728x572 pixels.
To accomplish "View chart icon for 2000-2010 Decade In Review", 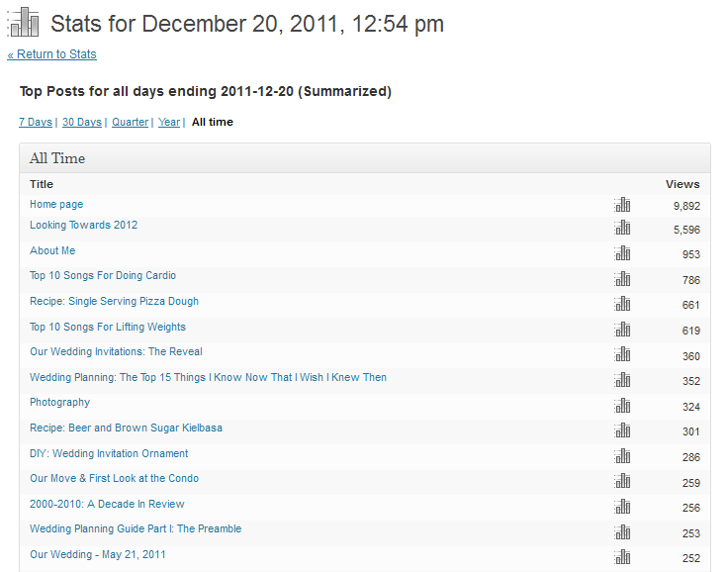I will [622, 507].
